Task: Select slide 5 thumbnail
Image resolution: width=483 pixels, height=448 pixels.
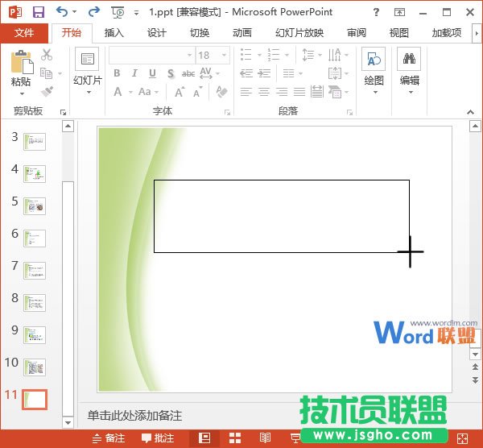Action: tap(35, 205)
